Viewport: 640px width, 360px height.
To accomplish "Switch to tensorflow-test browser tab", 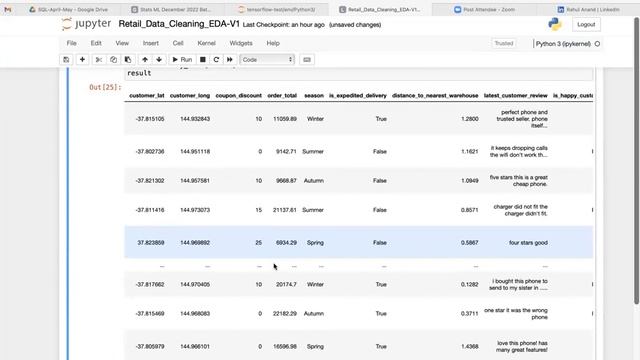I will (x=278, y=9).
